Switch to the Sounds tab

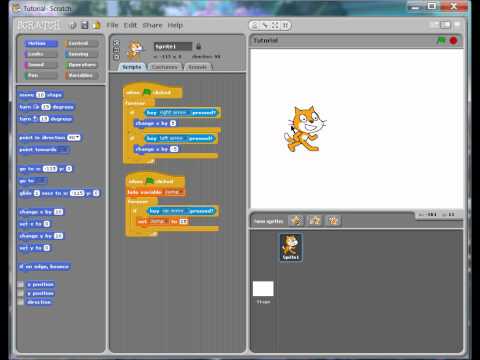click(x=198, y=67)
